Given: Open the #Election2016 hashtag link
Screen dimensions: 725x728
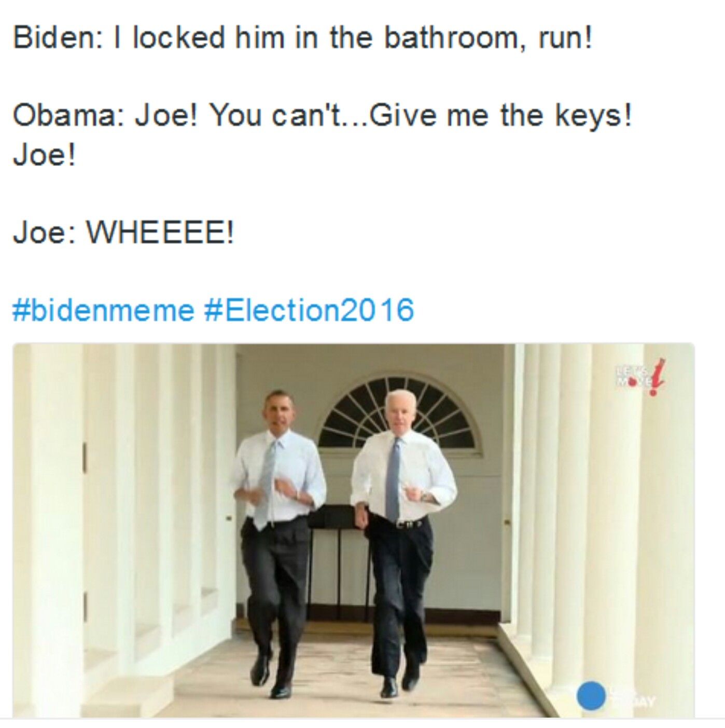Looking at the screenshot, I should click(309, 310).
